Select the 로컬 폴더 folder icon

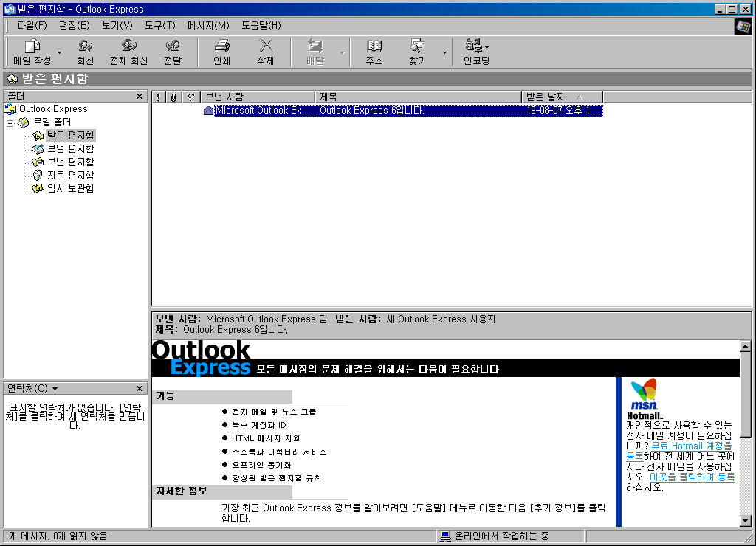(23, 122)
